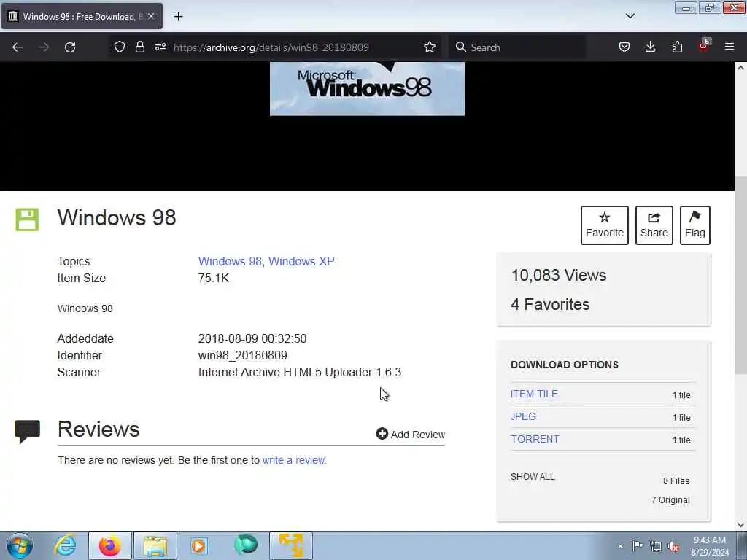This screenshot has width=747, height=560.
Task: Open the Windows XP topic link
Action: click(x=301, y=262)
